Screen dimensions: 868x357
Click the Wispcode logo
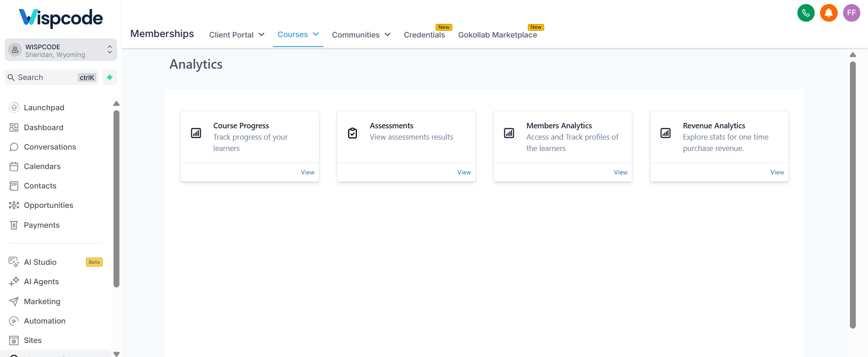click(61, 18)
